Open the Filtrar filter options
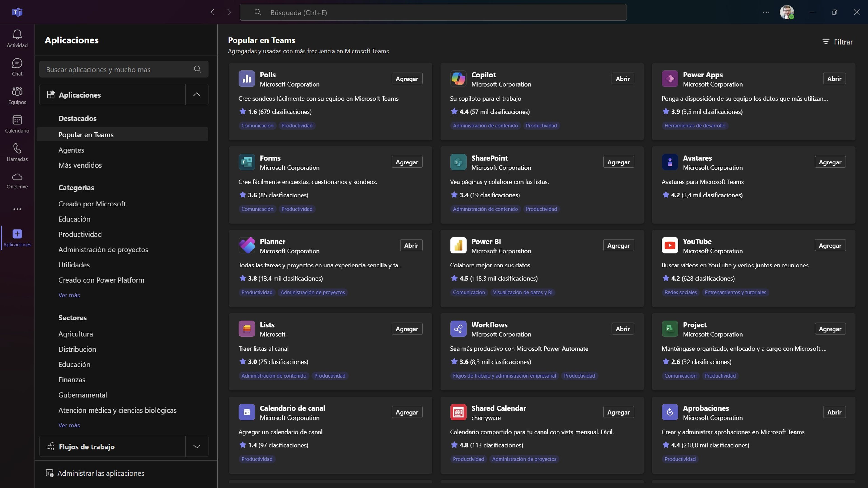This screenshot has height=488, width=868. [x=838, y=42]
